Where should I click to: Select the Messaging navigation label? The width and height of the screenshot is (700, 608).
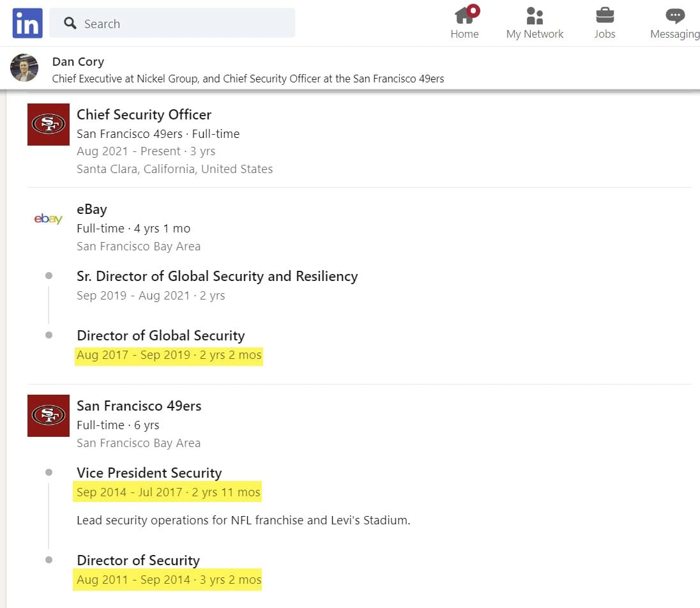pyautogui.click(x=674, y=34)
